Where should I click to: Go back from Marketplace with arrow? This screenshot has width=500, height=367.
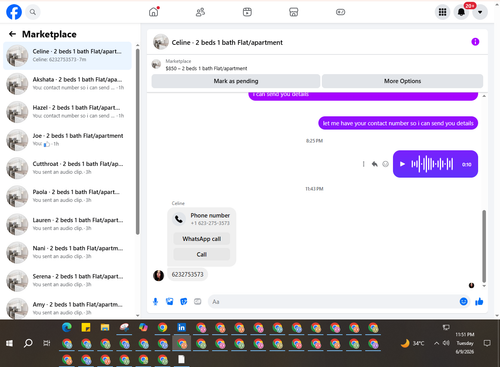pos(12,34)
